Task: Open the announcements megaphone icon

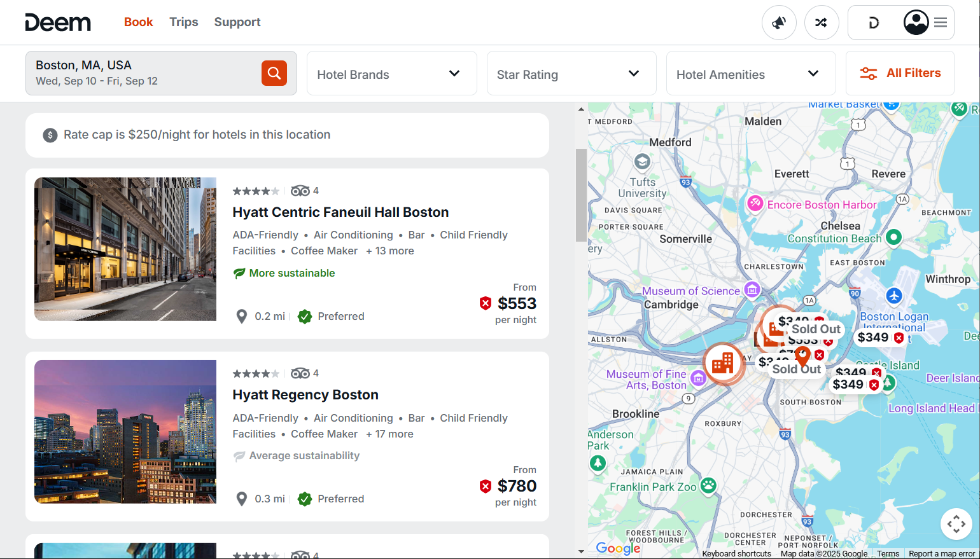Action: coord(779,22)
